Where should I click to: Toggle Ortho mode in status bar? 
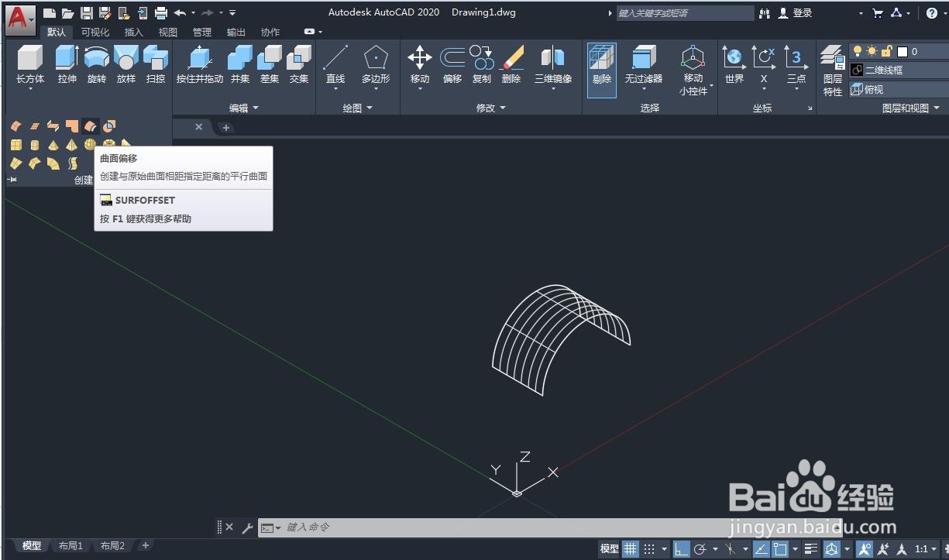pyautogui.click(x=681, y=549)
